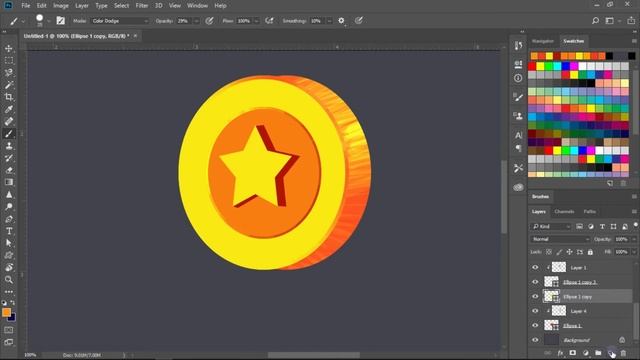The width and height of the screenshot is (640, 360).
Task: Open brush Opacity slider dropdown arrow
Action: tap(196, 21)
